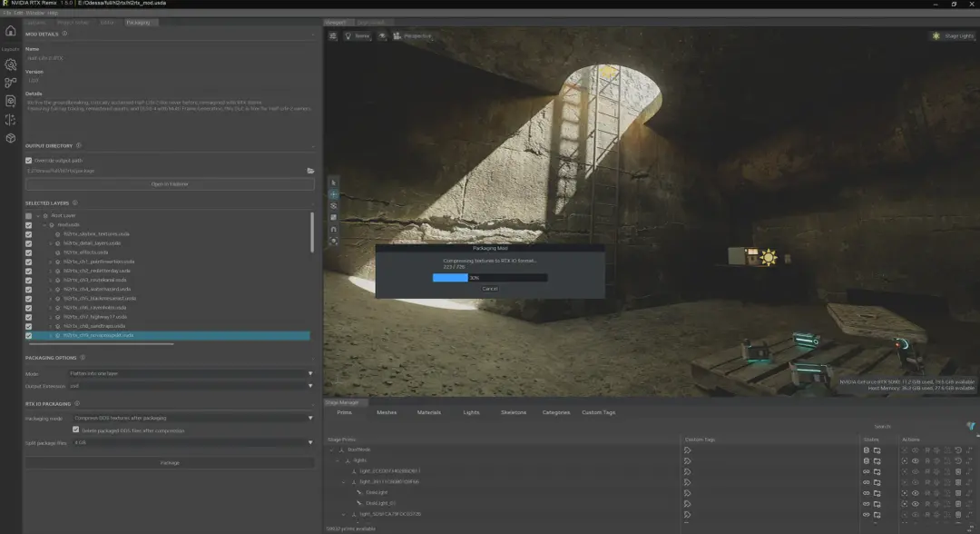
Task: Click the info icon beside PACKAGING OPTIONS
Action: coord(83,358)
